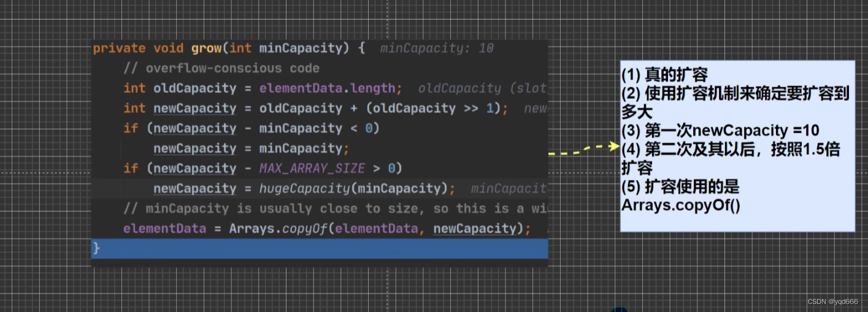Click note line '(4) 第二次及其以后，按照1.5倍'
The height and width of the screenshot is (312, 868).
point(731,149)
